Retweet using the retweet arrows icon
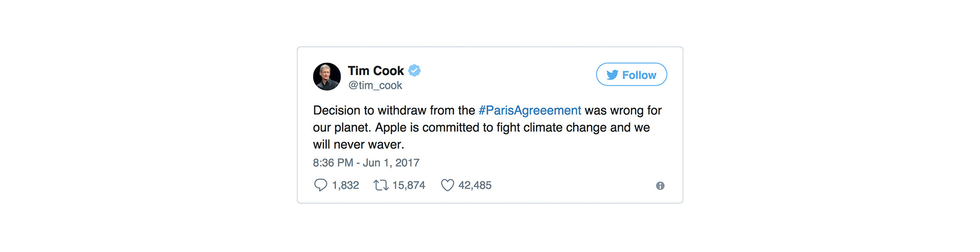The height and width of the screenshot is (252, 980). (381, 185)
